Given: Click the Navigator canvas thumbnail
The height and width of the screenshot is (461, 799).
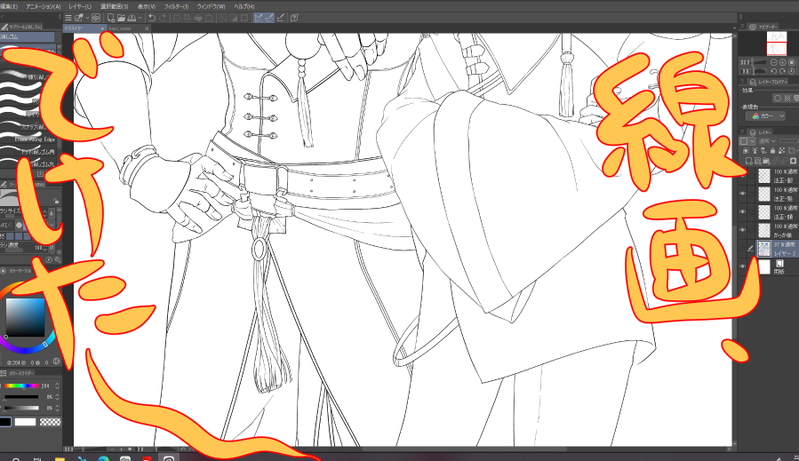Looking at the screenshot, I should pos(777,44).
